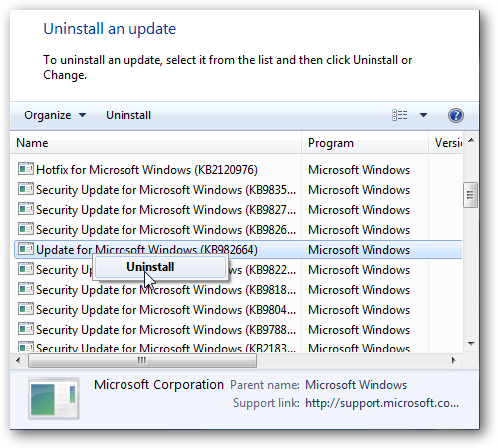
Task: Open the Organize dropdown menu
Action: point(55,115)
